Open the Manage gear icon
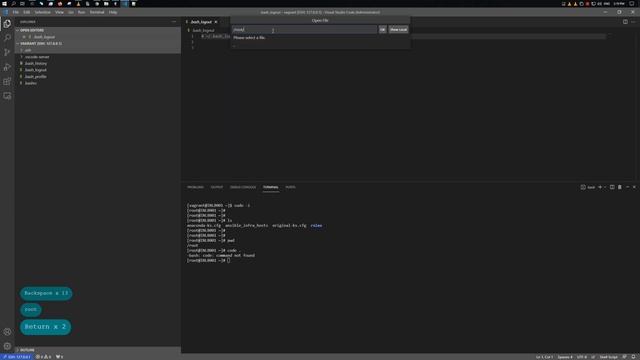Screen dimensions: 640x360 (x=7, y=346)
